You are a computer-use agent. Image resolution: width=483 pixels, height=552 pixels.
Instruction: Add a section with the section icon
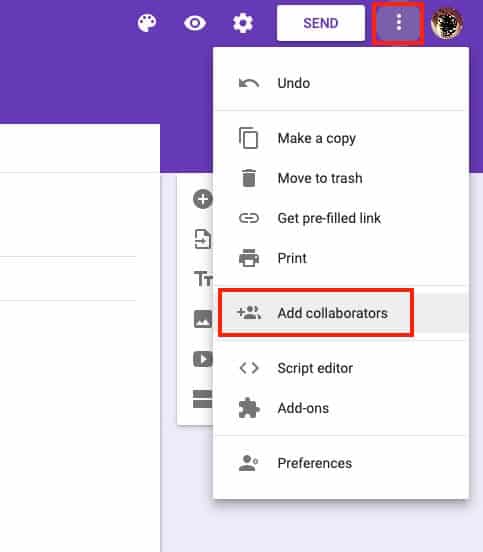202,399
